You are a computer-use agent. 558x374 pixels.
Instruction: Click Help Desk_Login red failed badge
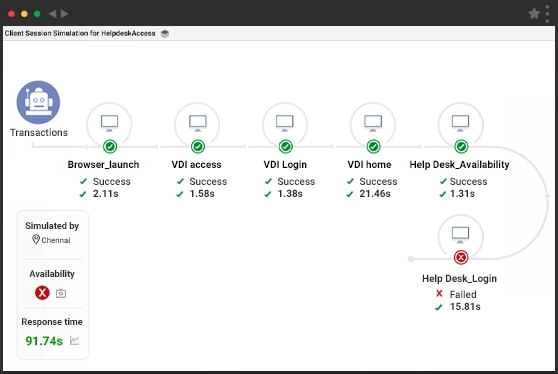(461, 257)
